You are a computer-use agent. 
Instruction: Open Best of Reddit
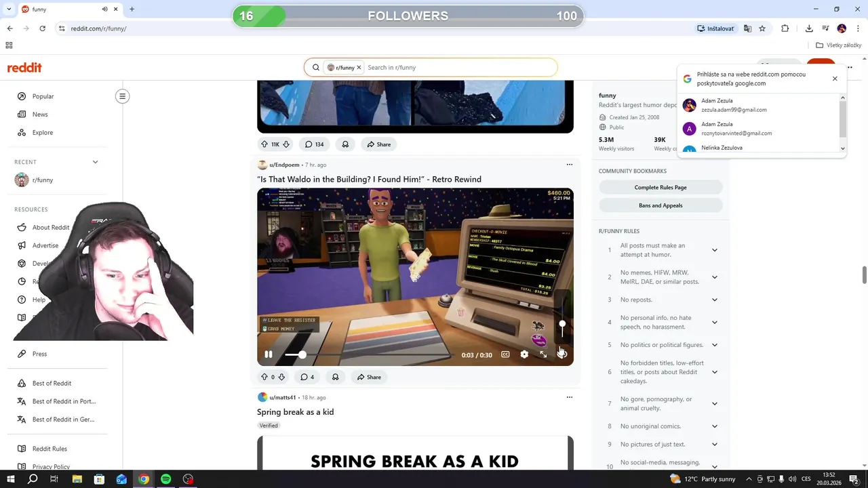click(x=52, y=384)
